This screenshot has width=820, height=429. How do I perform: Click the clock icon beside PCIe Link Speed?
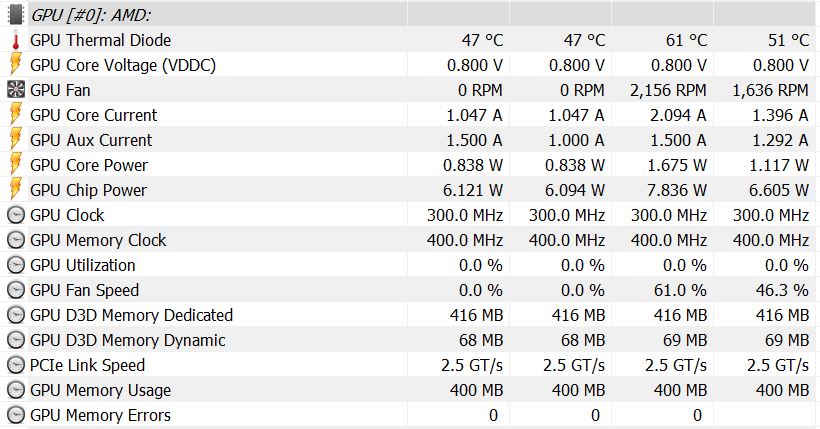16,365
